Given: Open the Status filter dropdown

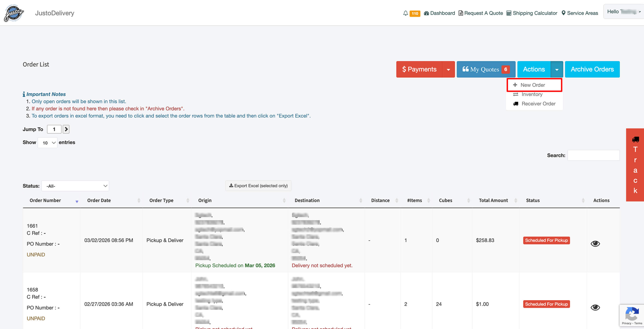Looking at the screenshot, I should (75, 186).
